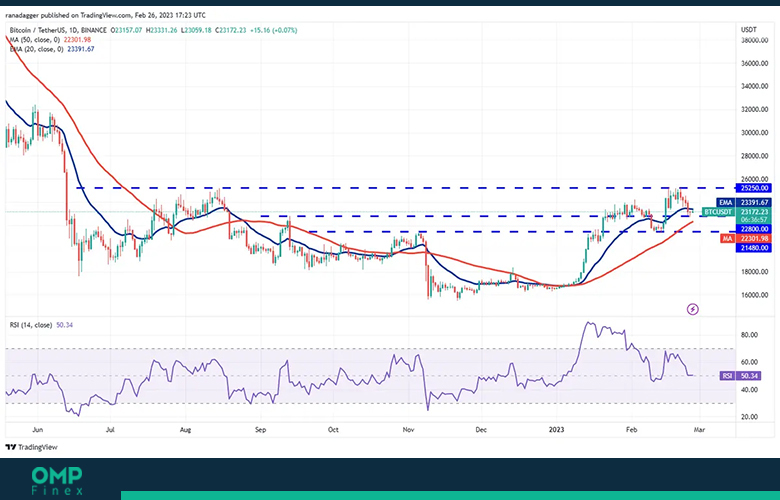This screenshot has width=780, height=500.
Task: Click the RSI (14, close) indicator legend
Action: (41, 325)
